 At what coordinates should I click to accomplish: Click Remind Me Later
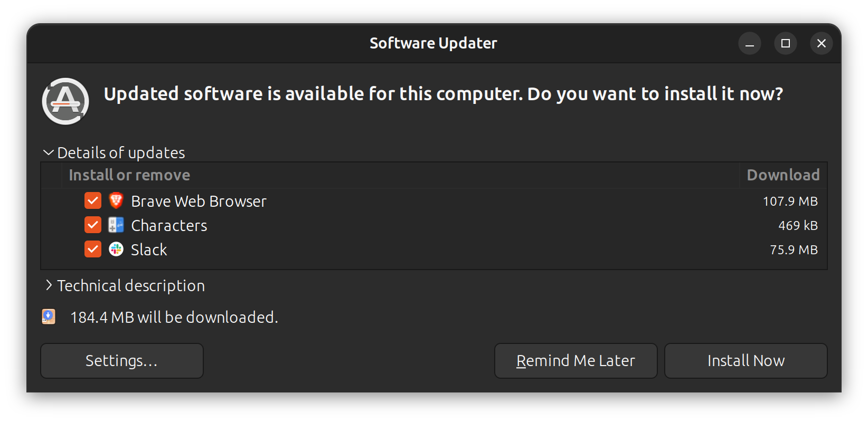(x=575, y=361)
